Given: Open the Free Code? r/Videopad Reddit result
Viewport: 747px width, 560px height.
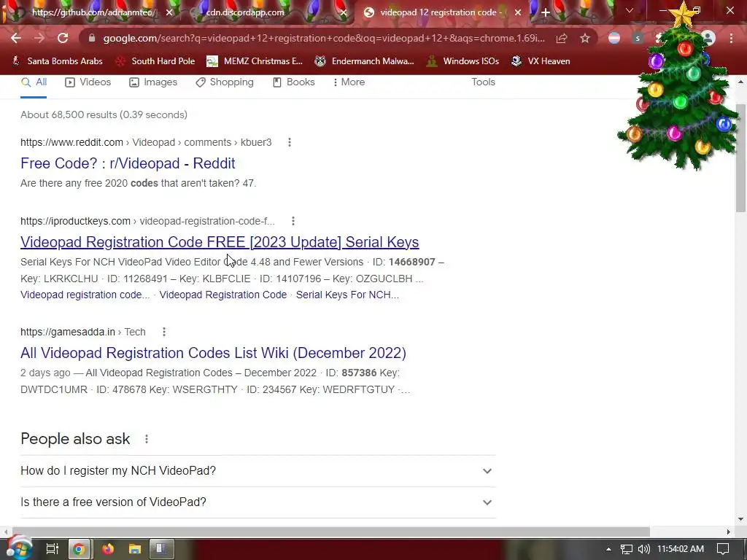Looking at the screenshot, I should (x=128, y=163).
